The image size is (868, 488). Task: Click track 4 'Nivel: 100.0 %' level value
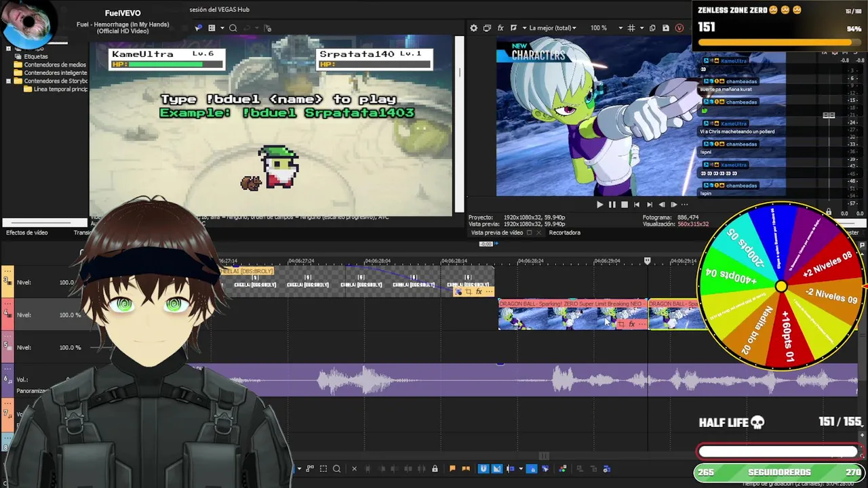click(x=69, y=315)
